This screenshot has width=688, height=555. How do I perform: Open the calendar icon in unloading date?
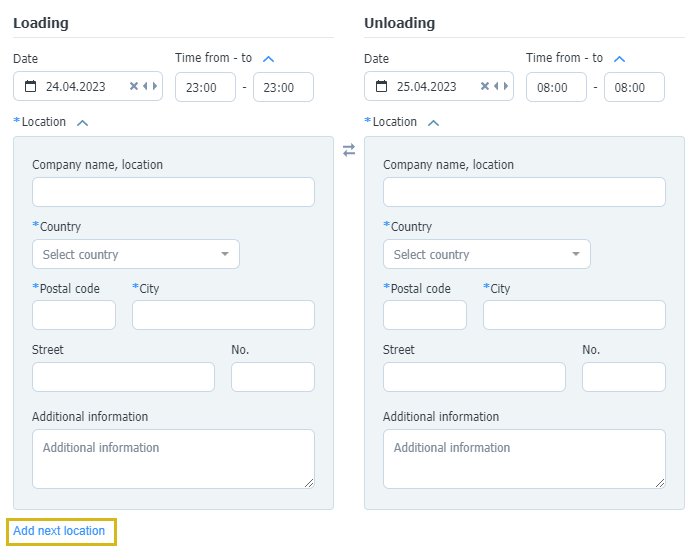click(381, 86)
